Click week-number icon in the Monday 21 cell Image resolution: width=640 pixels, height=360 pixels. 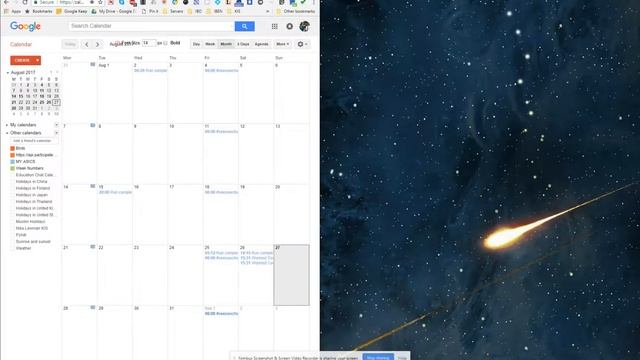point(93,247)
